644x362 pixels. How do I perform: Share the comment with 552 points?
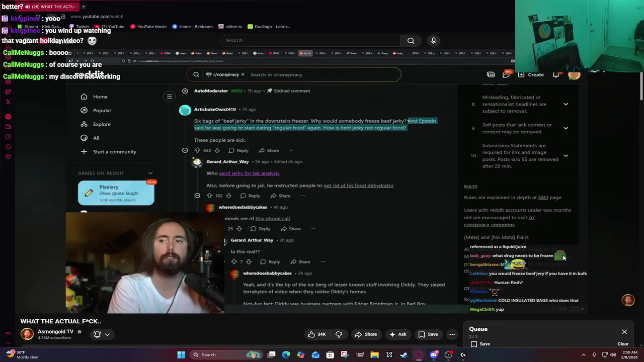pyautogui.click(x=269, y=150)
